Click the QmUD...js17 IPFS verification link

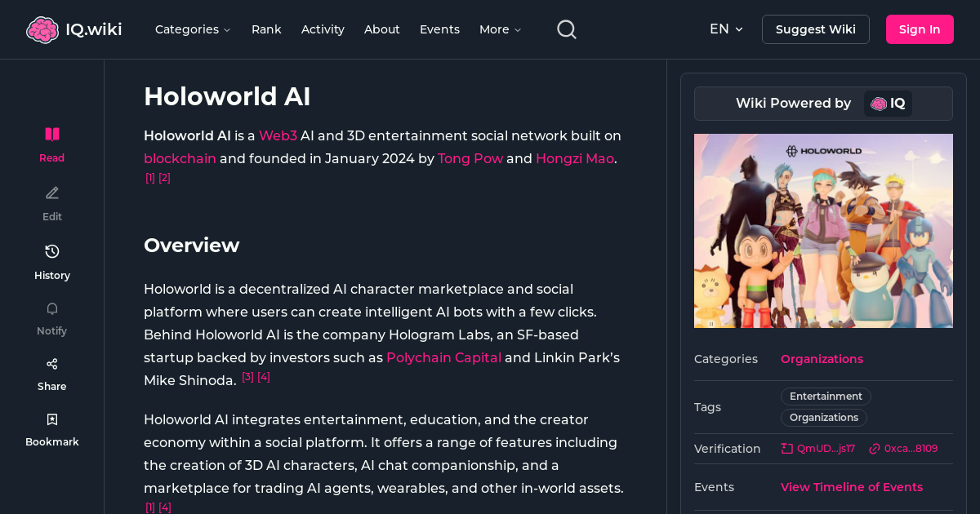pos(817,448)
